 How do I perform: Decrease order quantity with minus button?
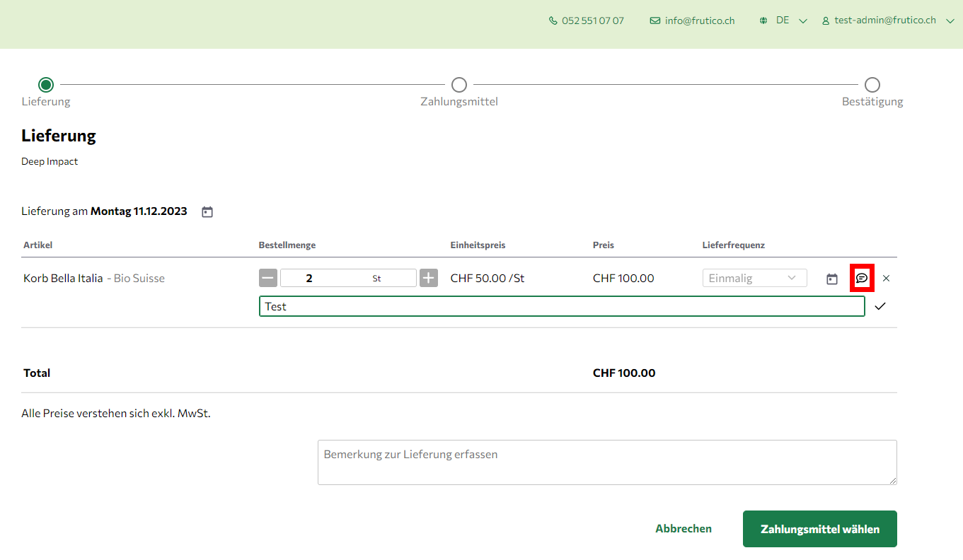click(x=268, y=278)
